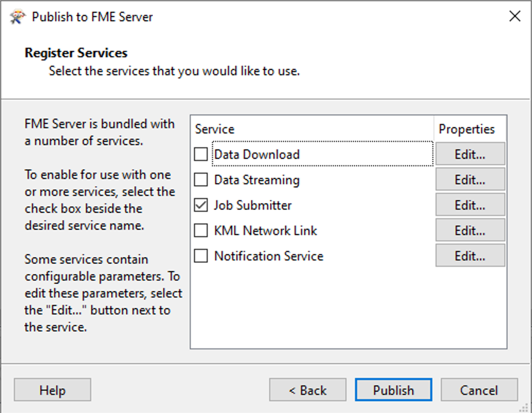Edit the Data Streaming service properties
532x413 pixels.
[x=469, y=179]
